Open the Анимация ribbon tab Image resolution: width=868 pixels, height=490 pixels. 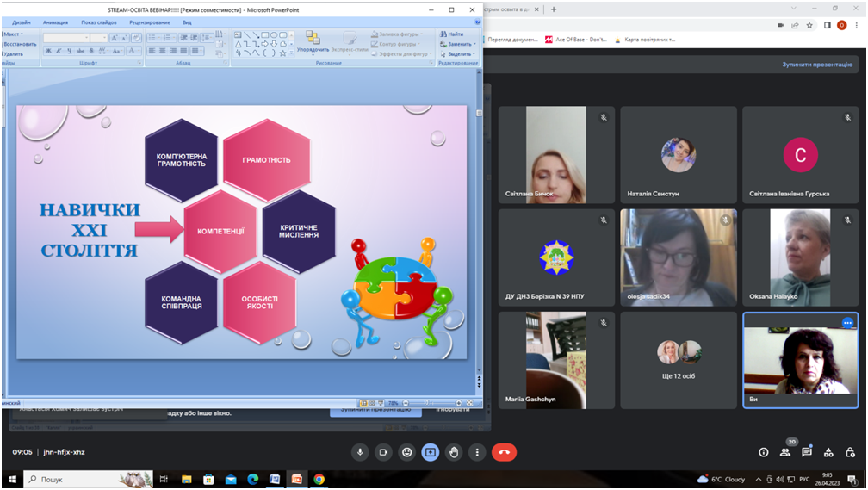coord(55,22)
